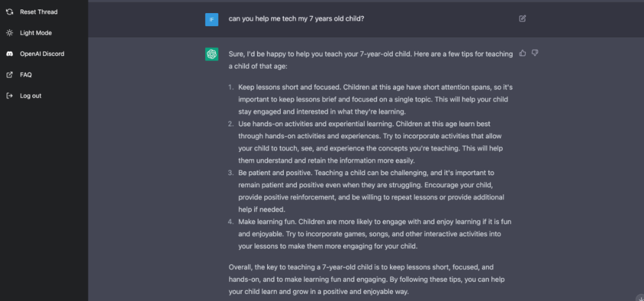644x301 pixels.
Task: Click the Discord logo icon
Action: coord(10,54)
